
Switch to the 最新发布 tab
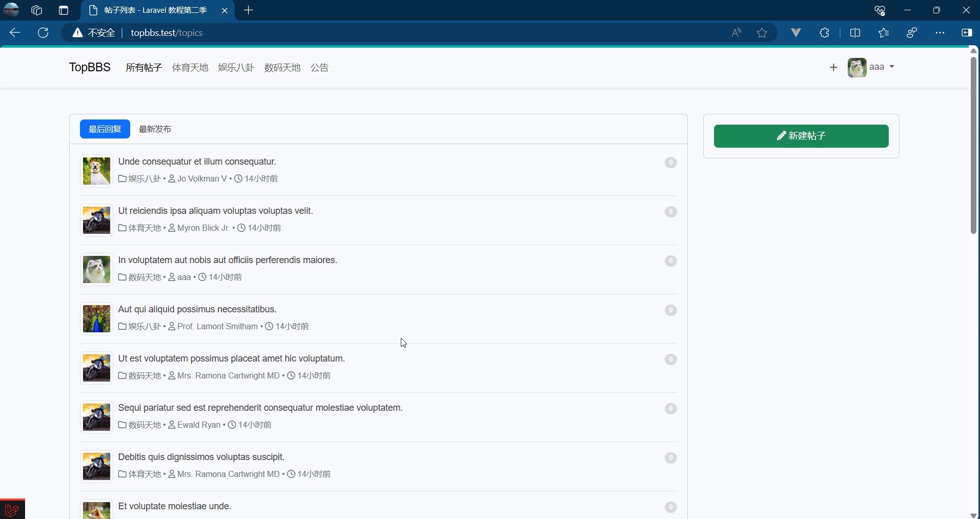[155, 129]
